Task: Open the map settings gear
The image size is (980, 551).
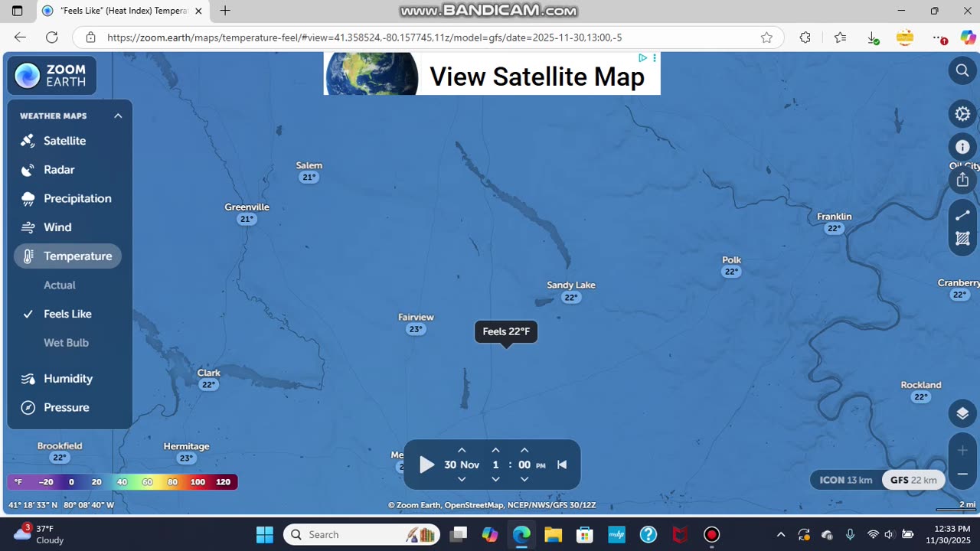Action: point(962,114)
